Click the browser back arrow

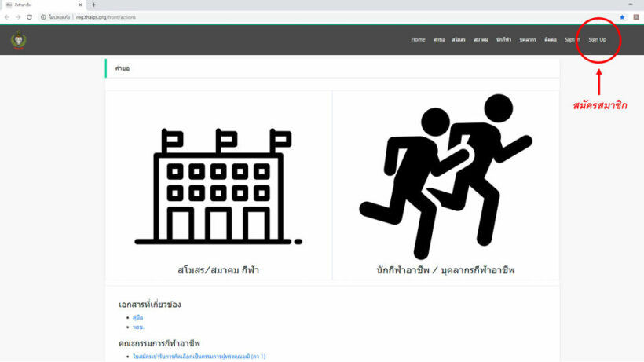(7, 16)
